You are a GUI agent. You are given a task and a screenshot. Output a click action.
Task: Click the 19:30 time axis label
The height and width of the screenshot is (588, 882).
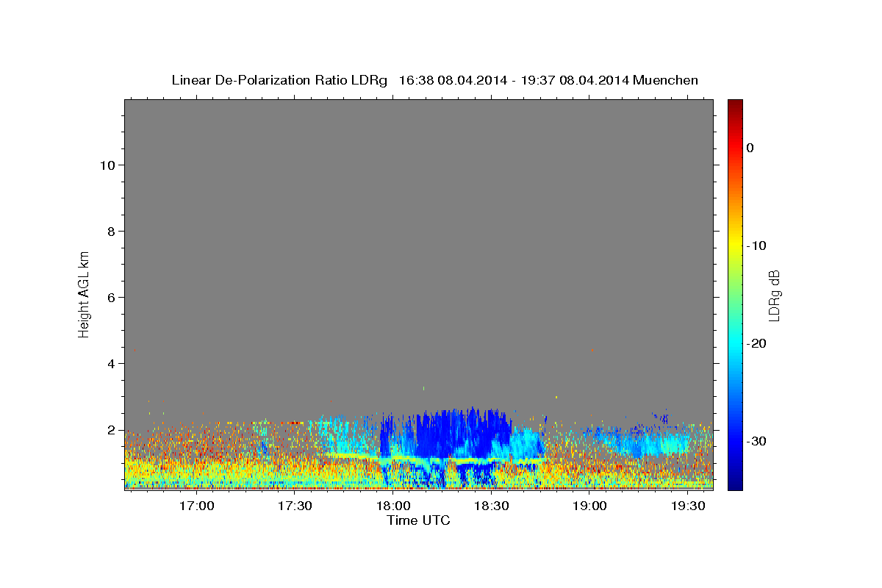688,506
